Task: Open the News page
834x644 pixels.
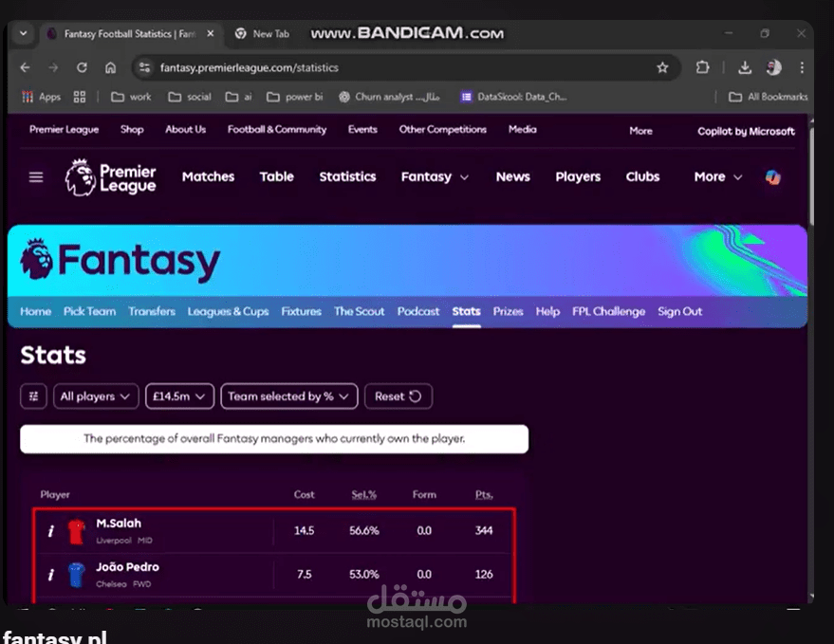Action: point(512,176)
